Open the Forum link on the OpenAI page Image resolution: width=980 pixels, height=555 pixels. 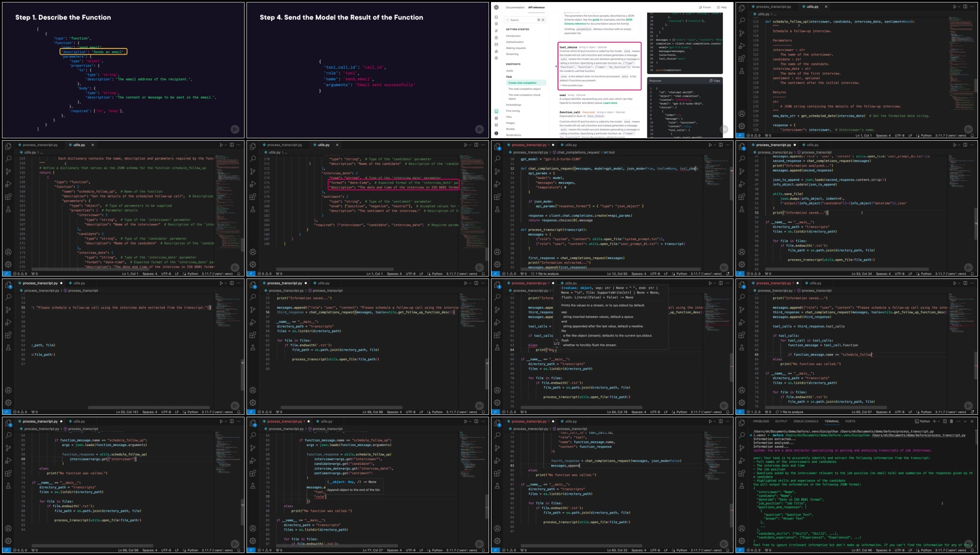point(705,7)
